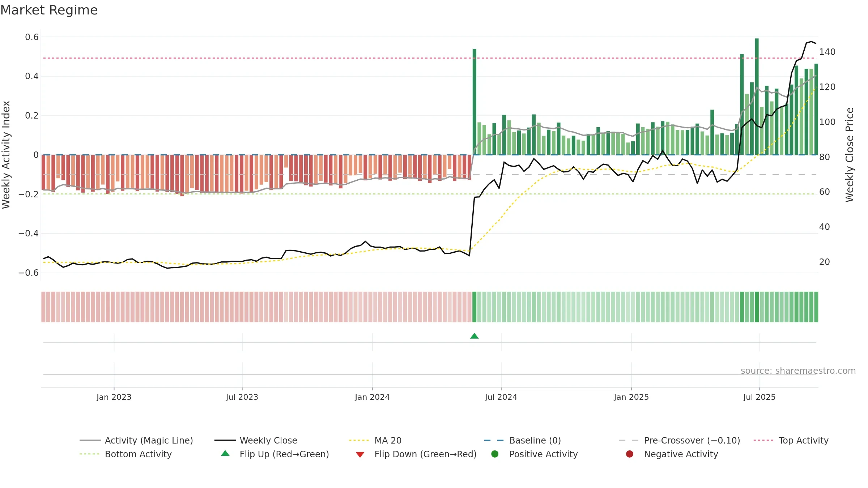Screen dimensions: 868x488
Task: Click the leftmost pink cell of the regime strip
Action: [43, 307]
